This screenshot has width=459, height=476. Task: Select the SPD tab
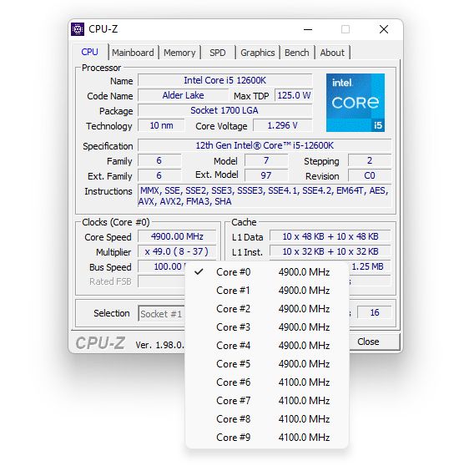point(218,53)
